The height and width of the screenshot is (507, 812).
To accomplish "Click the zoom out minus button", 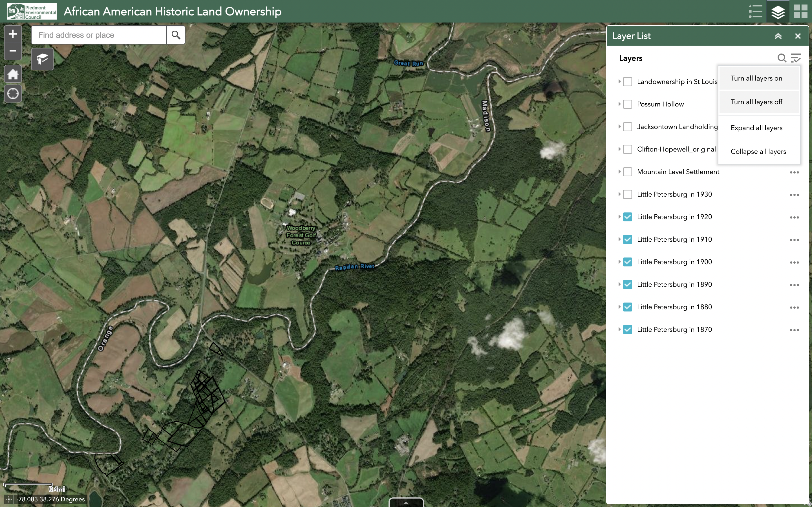I will tap(13, 51).
